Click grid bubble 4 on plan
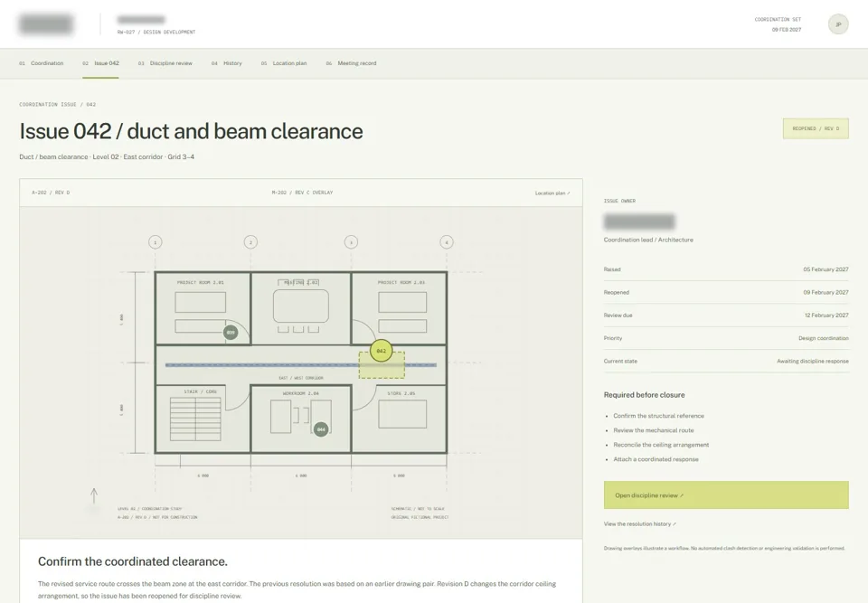 click(447, 242)
